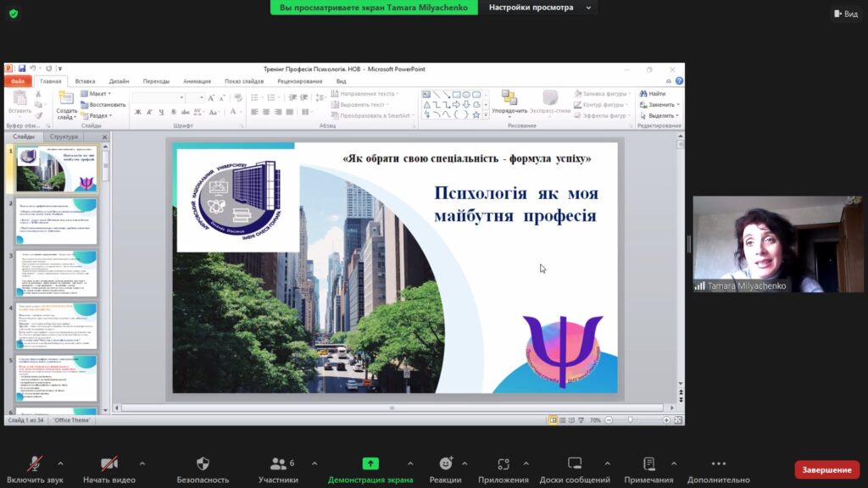Toggle italic formatting (К)
This screenshot has width=868, height=488.
[149, 112]
